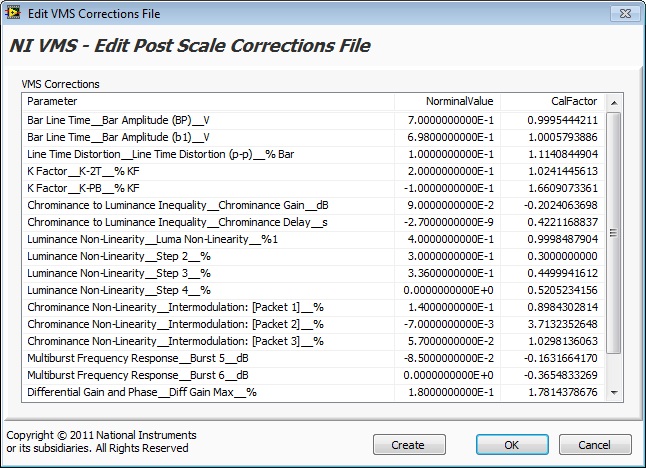The height and width of the screenshot is (468, 646).
Task: Click CalFactor value 1.6609073361 for K-PB
Action: click(563, 188)
